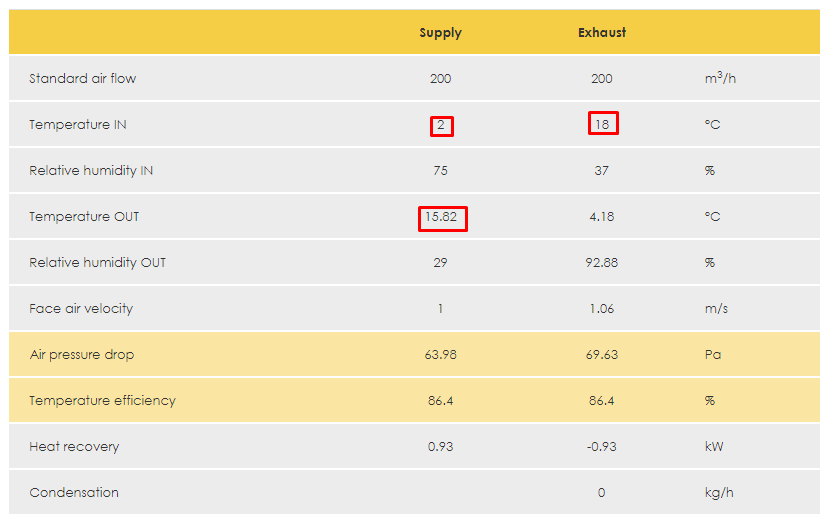The height and width of the screenshot is (522, 829).
Task: Click the supply pressure drop value 63.98
Action: click(x=440, y=355)
